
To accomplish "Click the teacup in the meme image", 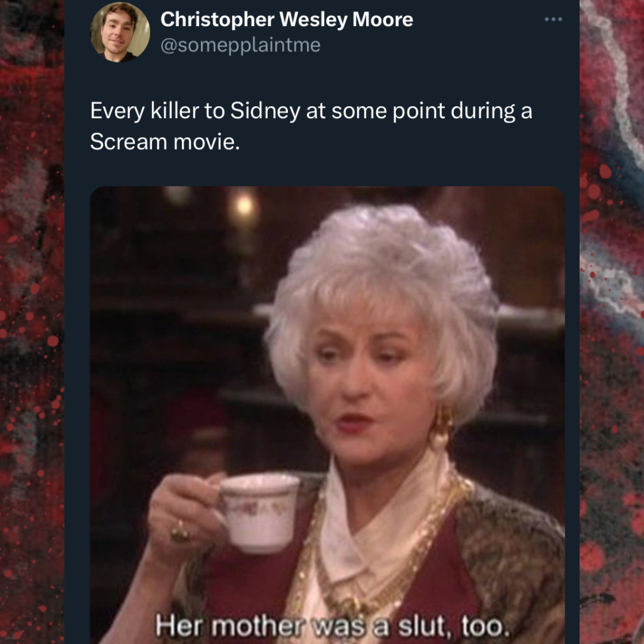I will click(259, 512).
